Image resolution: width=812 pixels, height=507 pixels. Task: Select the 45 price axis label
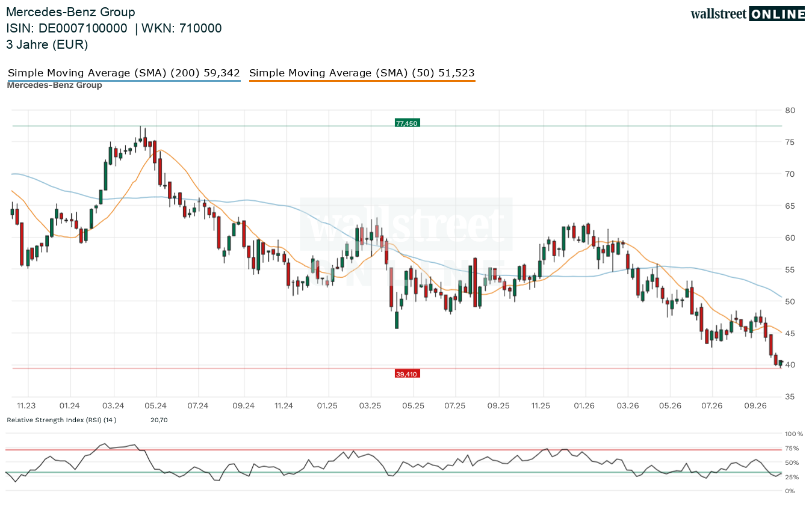pyautogui.click(x=790, y=334)
